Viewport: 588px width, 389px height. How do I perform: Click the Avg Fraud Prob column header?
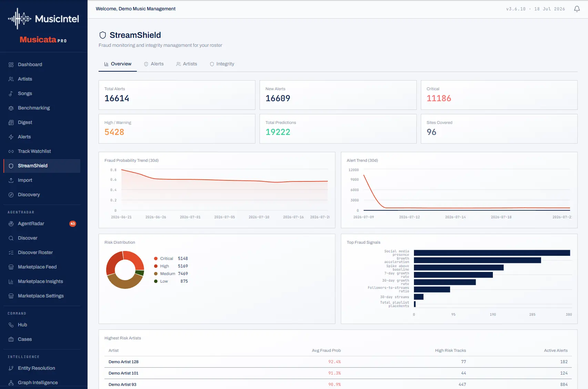tap(326, 350)
